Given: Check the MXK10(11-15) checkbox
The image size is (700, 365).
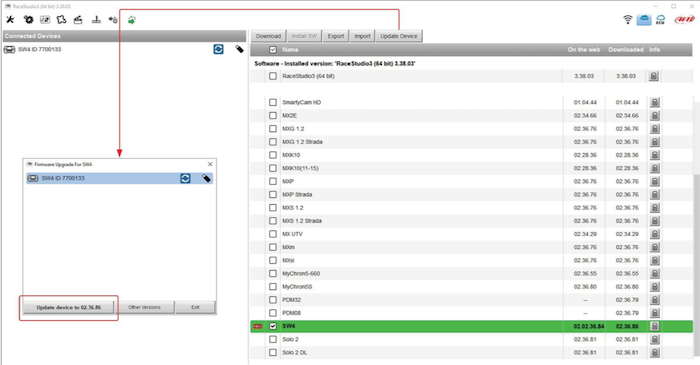Looking at the screenshot, I should [x=273, y=168].
